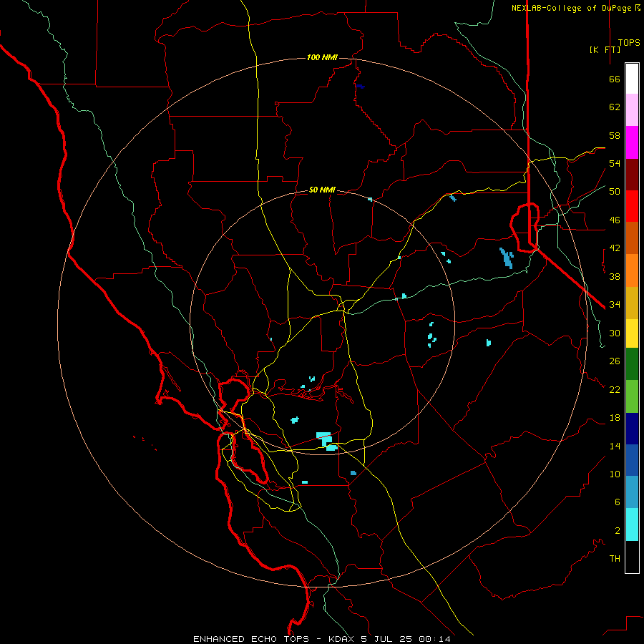
Task: Click the black TH legend swatch
Action: click(632, 557)
